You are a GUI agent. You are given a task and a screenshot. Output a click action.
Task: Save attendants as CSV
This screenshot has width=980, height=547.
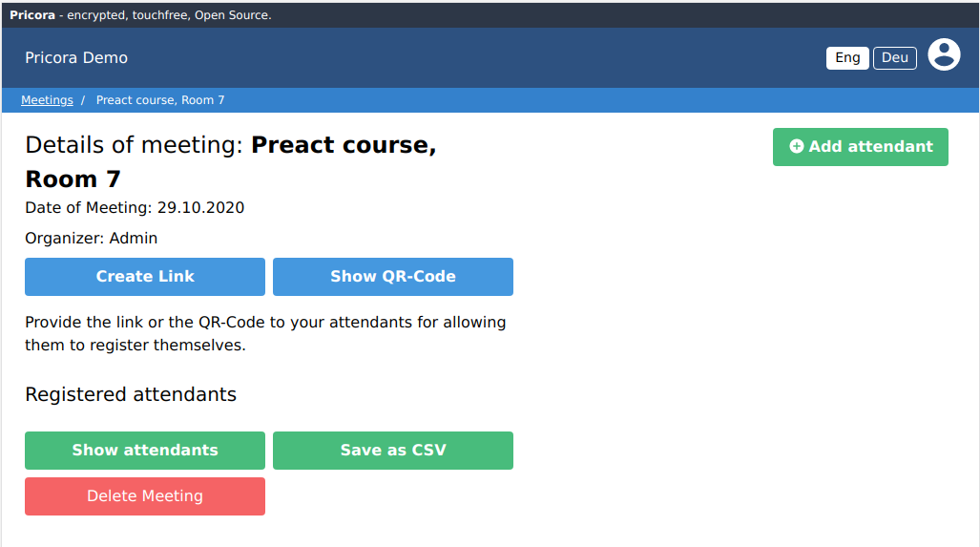(392, 451)
